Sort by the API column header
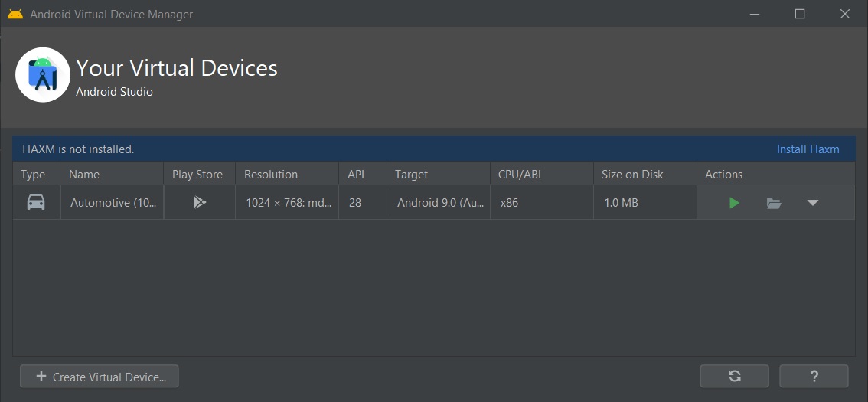 (x=356, y=175)
